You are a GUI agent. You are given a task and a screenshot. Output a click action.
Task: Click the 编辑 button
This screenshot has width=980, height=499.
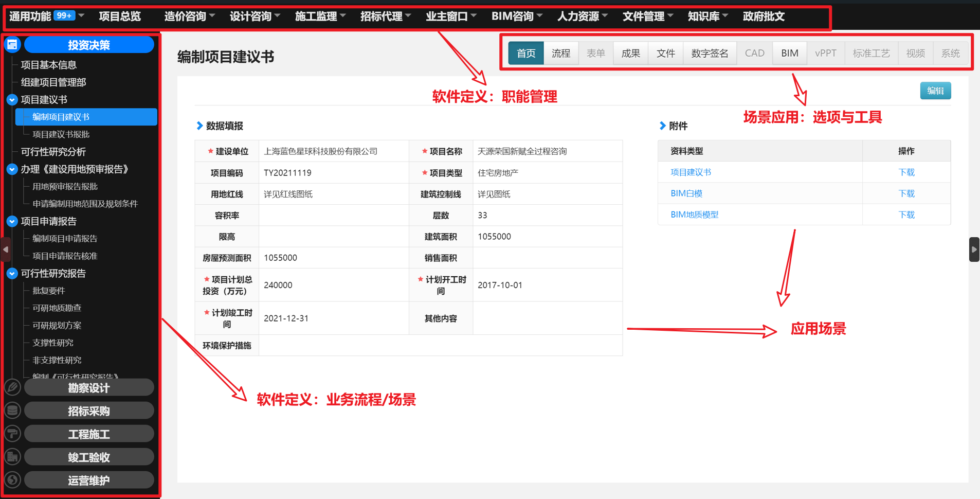point(935,91)
